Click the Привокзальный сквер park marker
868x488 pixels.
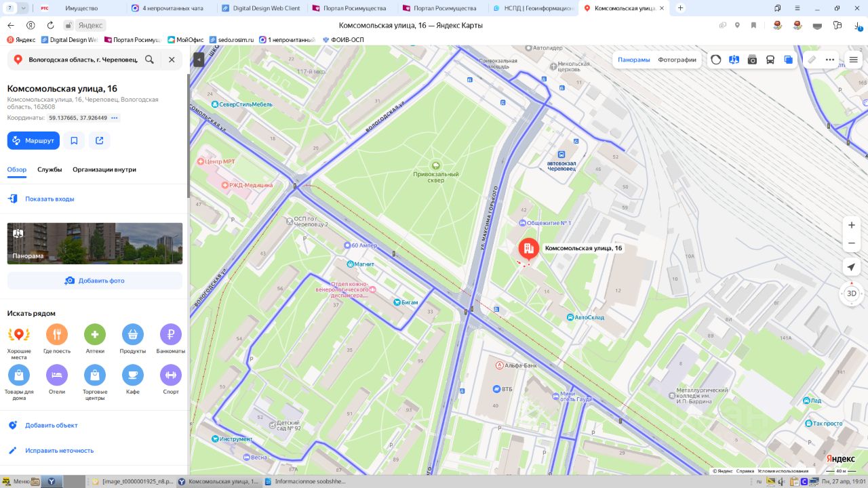click(436, 165)
